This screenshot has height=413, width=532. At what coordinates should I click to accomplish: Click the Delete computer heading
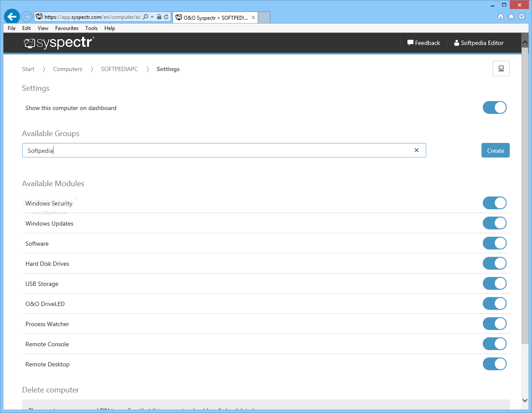coord(51,390)
